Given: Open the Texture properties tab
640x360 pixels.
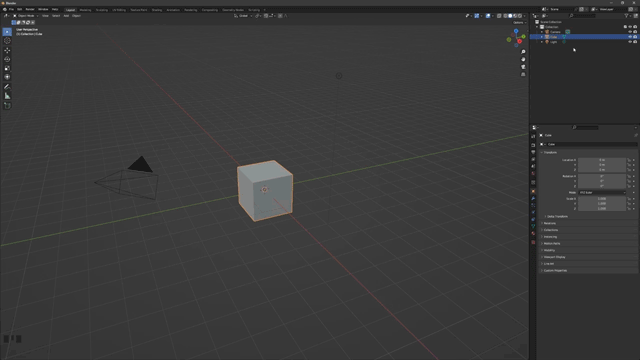Looking at the screenshot, I should pyautogui.click(x=533, y=242).
